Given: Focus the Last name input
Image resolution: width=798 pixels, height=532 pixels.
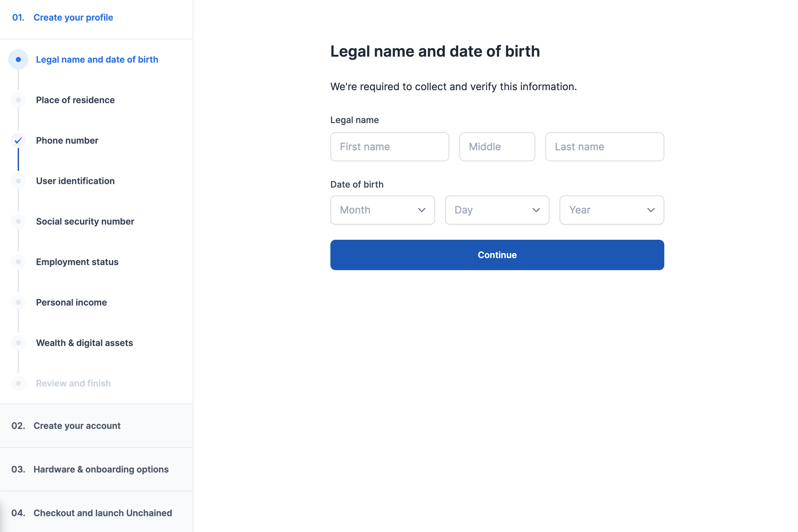Looking at the screenshot, I should pyautogui.click(x=604, y=147).
